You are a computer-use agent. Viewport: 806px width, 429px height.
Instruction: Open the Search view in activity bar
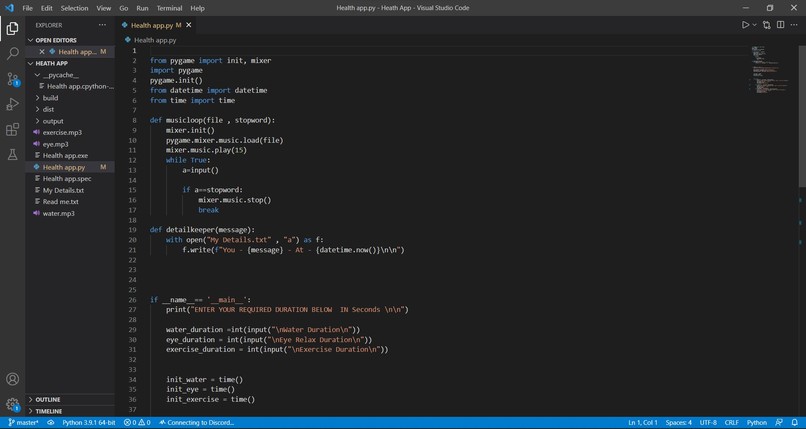coord(12,53)
